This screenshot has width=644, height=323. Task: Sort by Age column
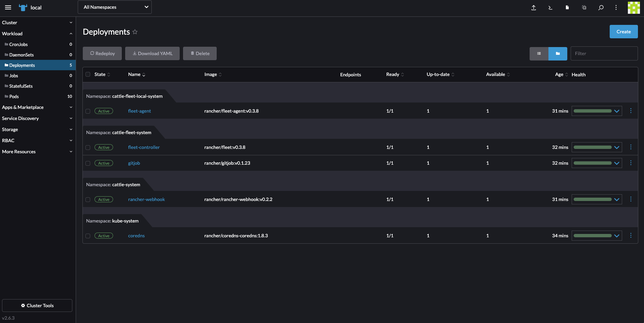pyautogui.click(x=562, y=75)
